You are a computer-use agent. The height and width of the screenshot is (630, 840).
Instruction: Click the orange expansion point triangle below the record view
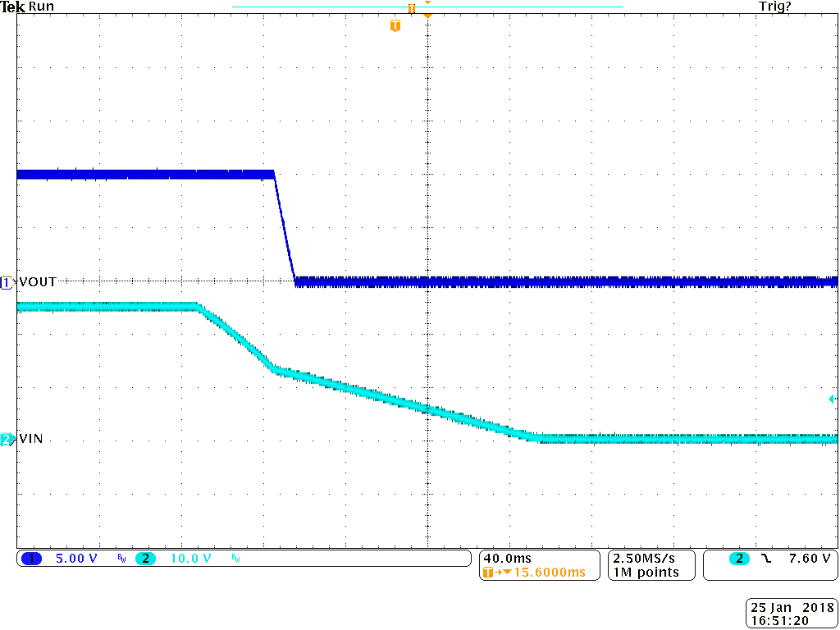[426, 14]
